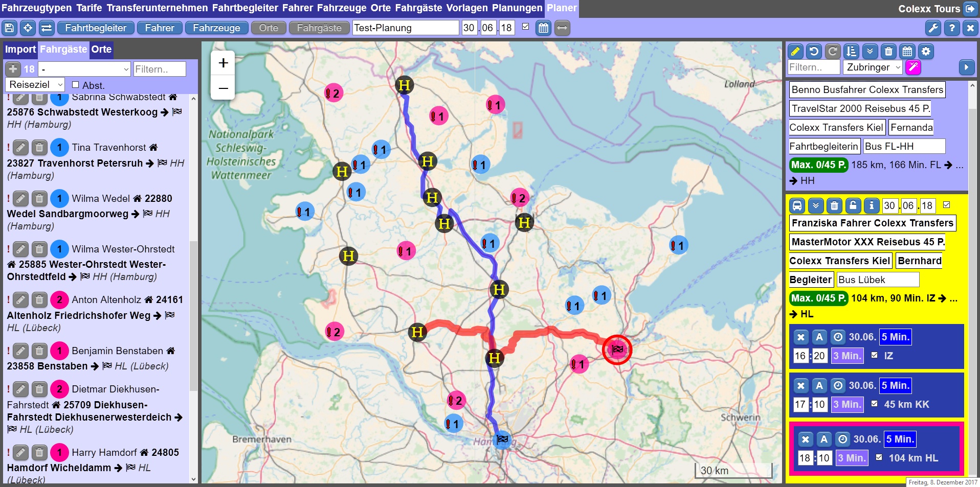Open the settings gear in planner panel
The image size is (980, 487).
tap(926, 51)
